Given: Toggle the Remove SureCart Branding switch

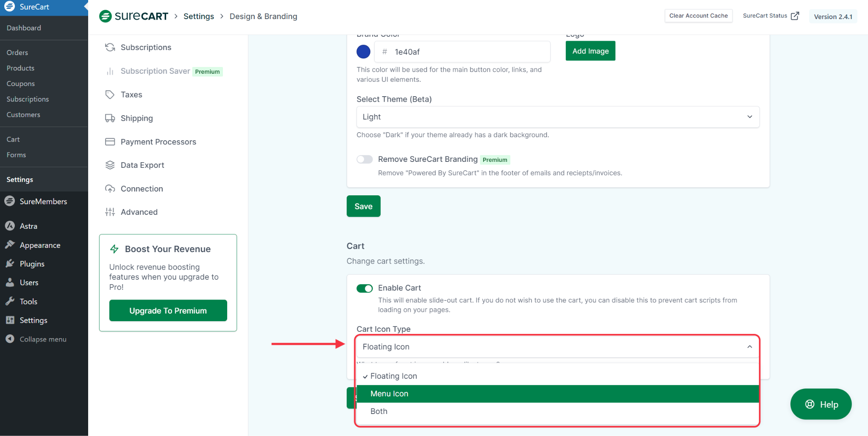Looking at the screenshot, I should pyautogui.click(x=364, y=159).
